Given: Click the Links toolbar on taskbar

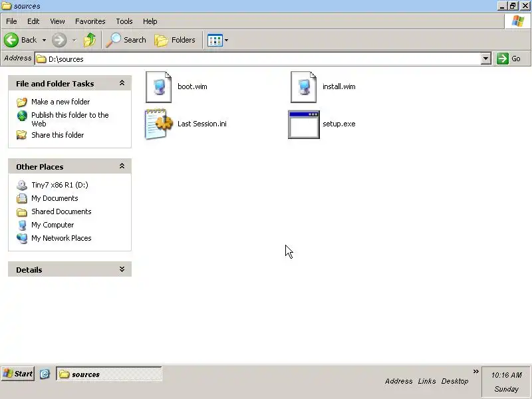Looking at the screenshot, I should coord(427,381).
